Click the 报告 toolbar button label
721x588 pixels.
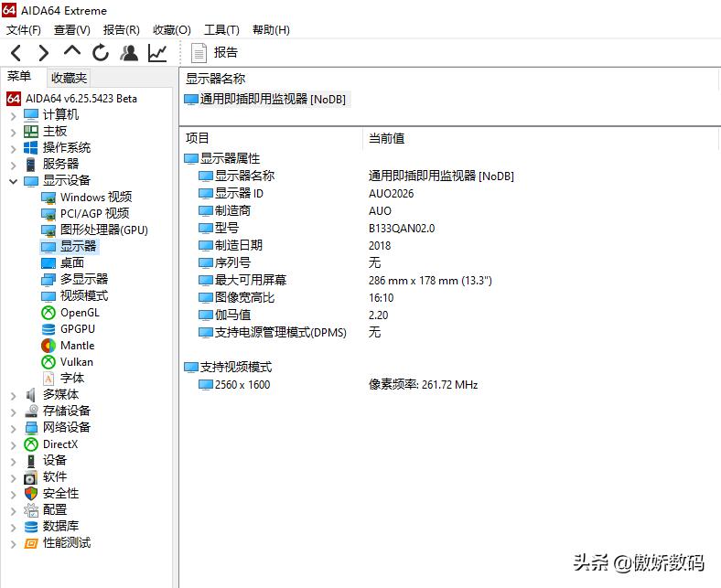pyautogui.click(x=225, y=53)
